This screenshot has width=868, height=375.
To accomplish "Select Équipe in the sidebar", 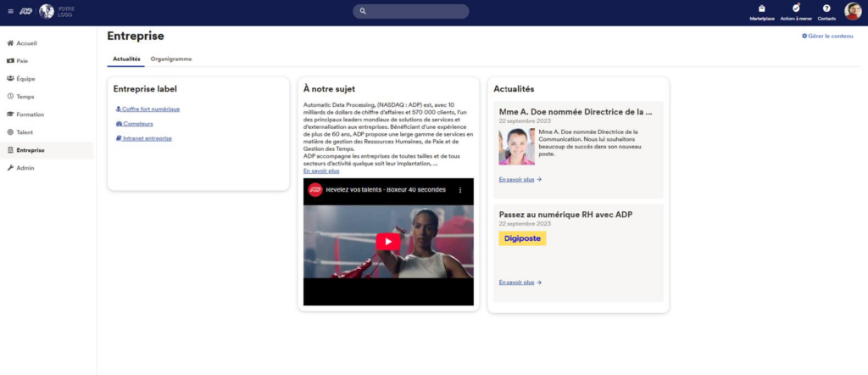I will 25,79.
